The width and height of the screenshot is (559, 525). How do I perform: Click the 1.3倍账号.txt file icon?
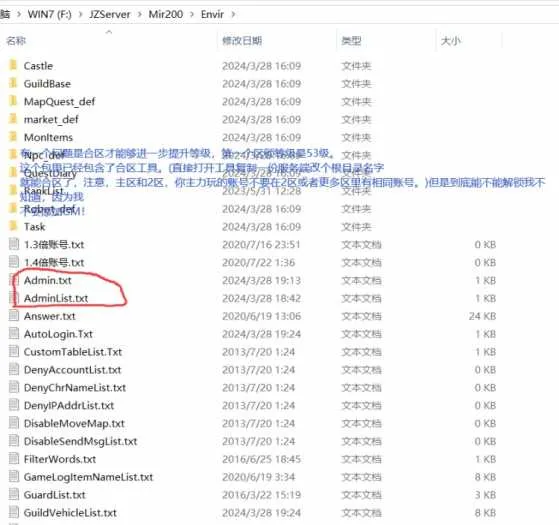14,244
